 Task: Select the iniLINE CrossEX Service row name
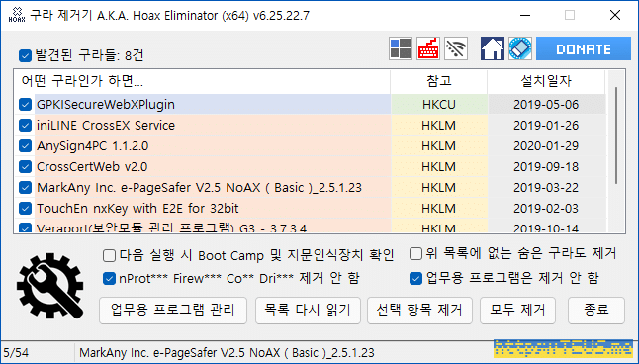tap(106, 126)
